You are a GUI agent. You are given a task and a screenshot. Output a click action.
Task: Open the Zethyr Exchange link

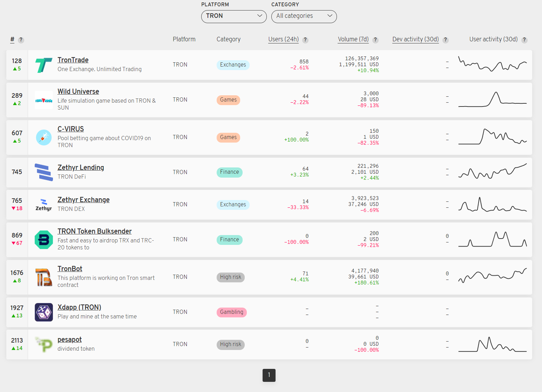pos(83,200)
